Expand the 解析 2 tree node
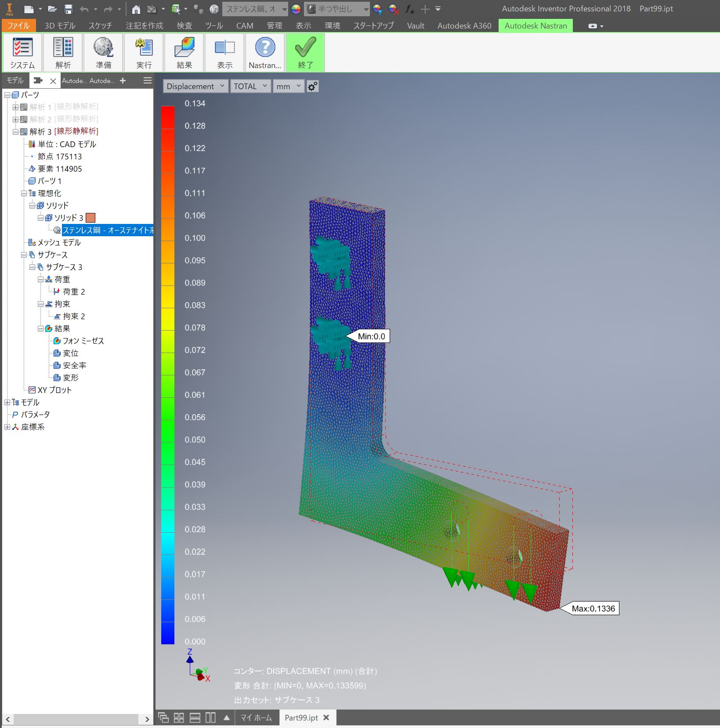The width and height of the screenshot is (720, 728). pos(15,119)
